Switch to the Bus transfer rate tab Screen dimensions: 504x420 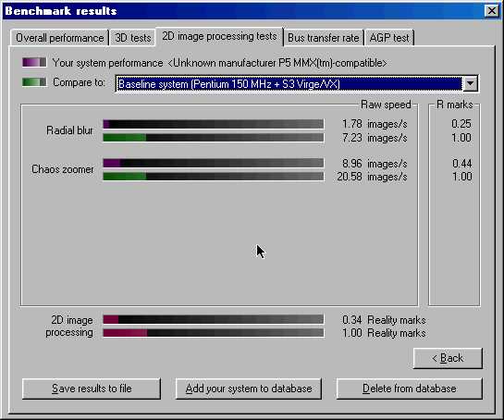pyautogui.click(x=323, y=38)
